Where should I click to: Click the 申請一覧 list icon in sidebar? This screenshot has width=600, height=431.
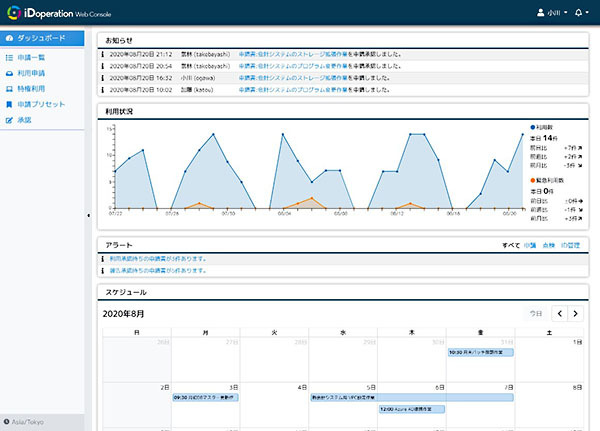[x=9, y=59]
